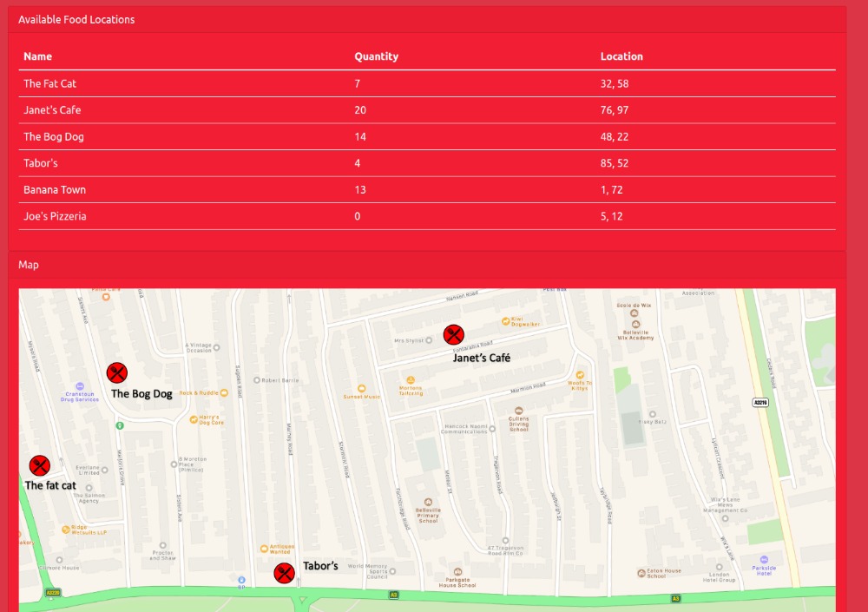Click the Janet's Café restaurant marker on map

pos(453,335)
